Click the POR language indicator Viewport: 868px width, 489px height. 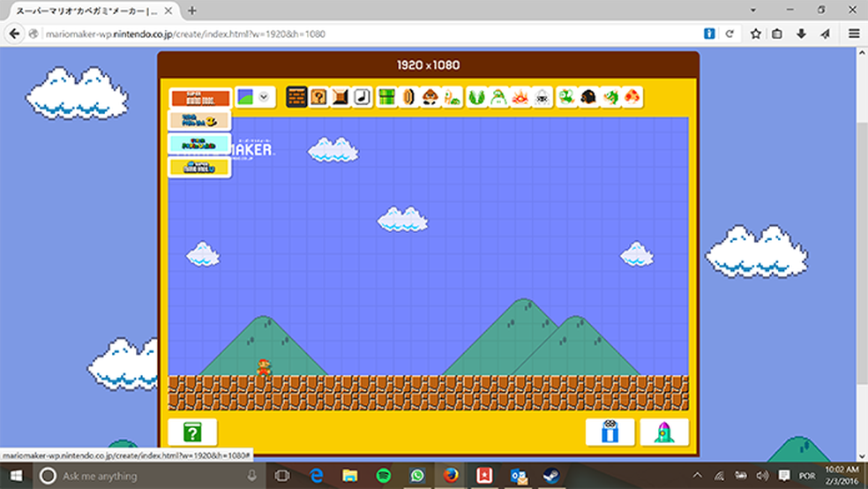807,476
